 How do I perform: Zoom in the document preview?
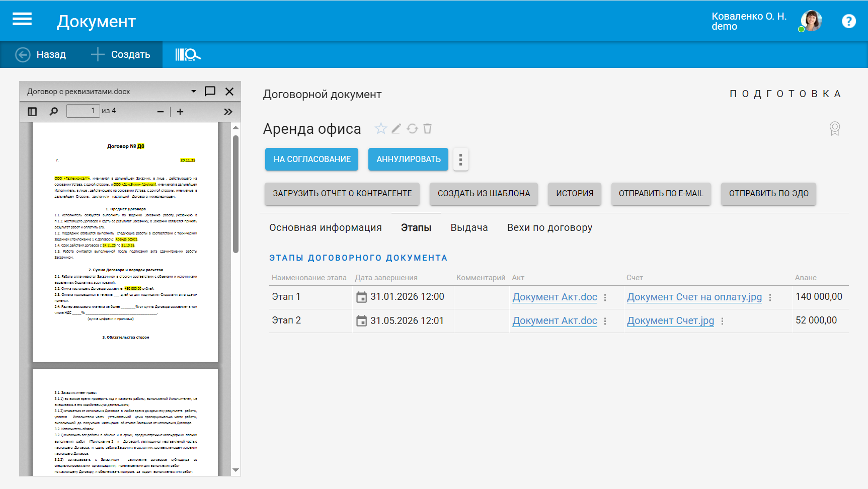pyautogui.click(x=180, y=112)
